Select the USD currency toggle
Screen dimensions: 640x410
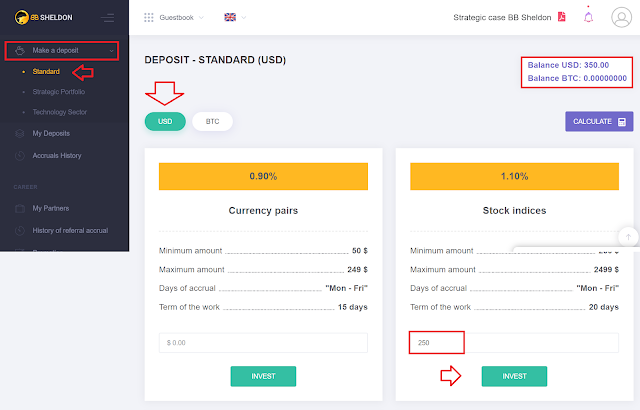tap(165, 122)
